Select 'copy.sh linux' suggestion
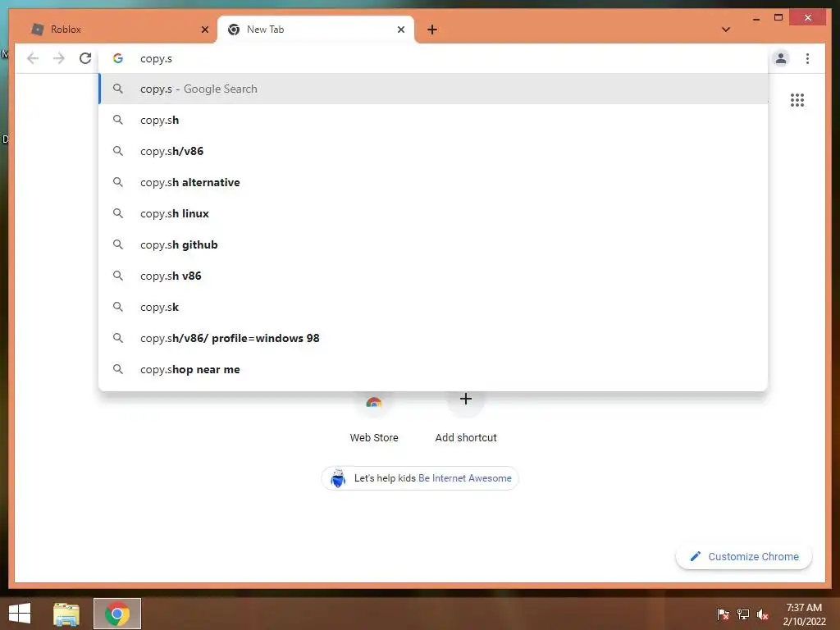 tap(433, 213)
